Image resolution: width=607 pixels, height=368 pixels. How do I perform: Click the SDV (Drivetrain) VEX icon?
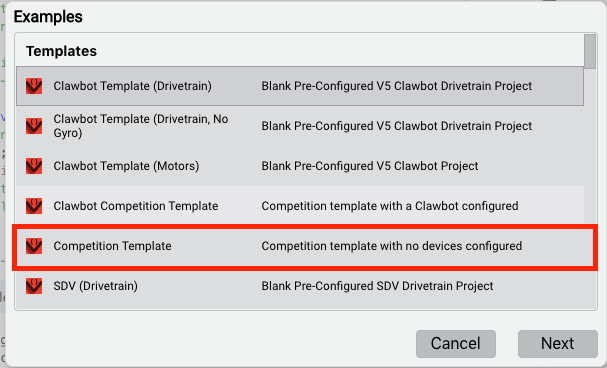[x=34, y=286]
